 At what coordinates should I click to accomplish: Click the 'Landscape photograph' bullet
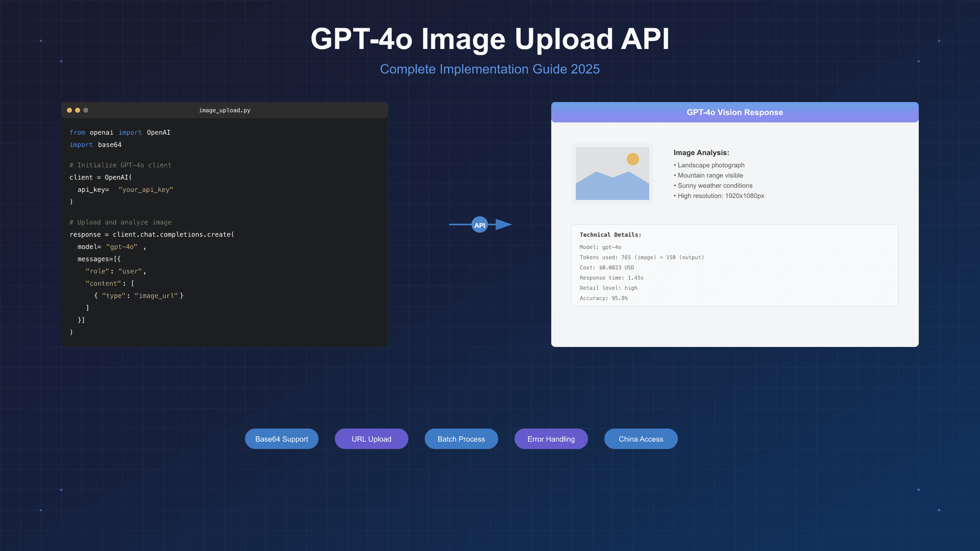point(709,165)
